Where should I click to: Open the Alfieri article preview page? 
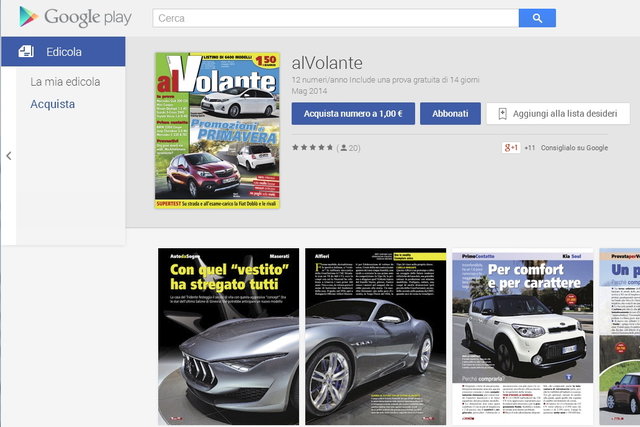pyautogui.click(x=376, y=336)
